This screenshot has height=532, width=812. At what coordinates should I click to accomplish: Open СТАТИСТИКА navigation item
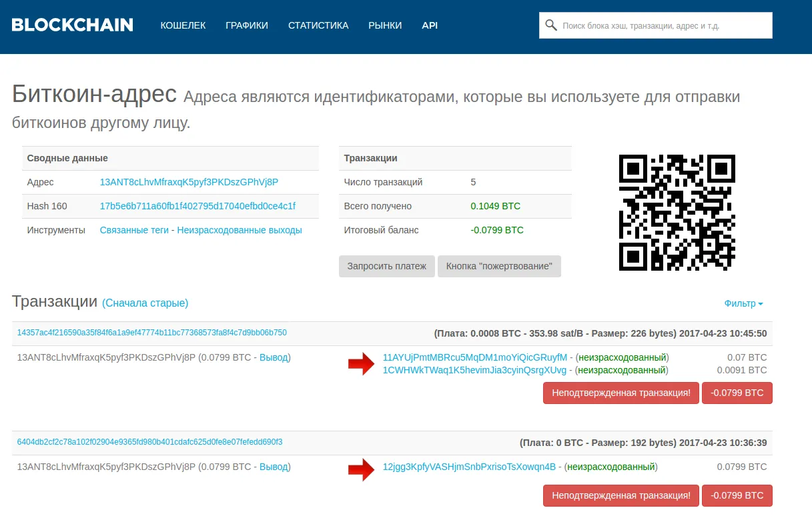point(318,25)
